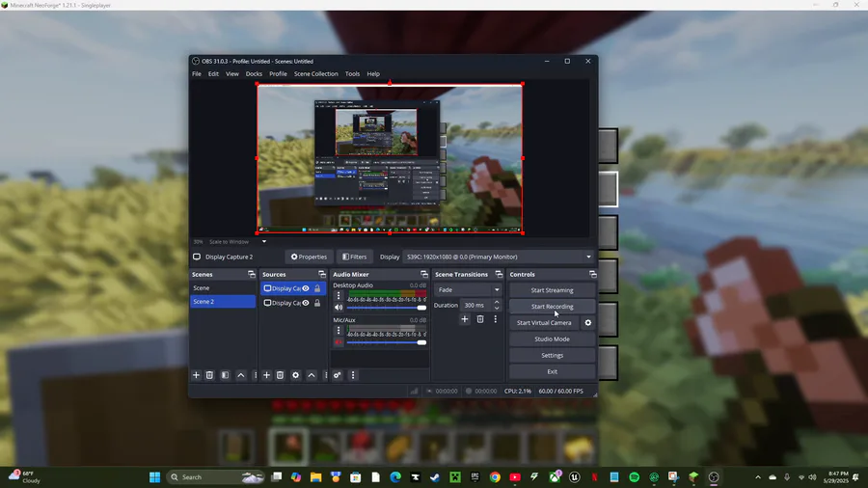
Task: Open Google Chrome from the taskbar
Action: tap(495, 477)
